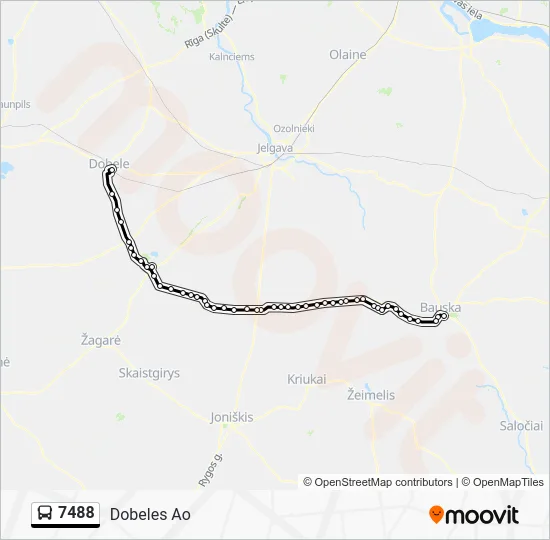550x540 pixels.
Task: Click the Bauska town label
Action: 441,307
